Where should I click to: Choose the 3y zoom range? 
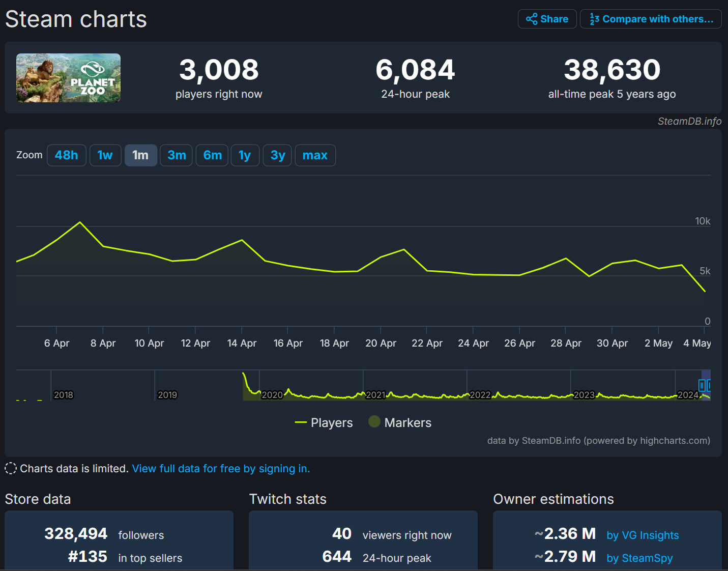(x=277, y=155)
